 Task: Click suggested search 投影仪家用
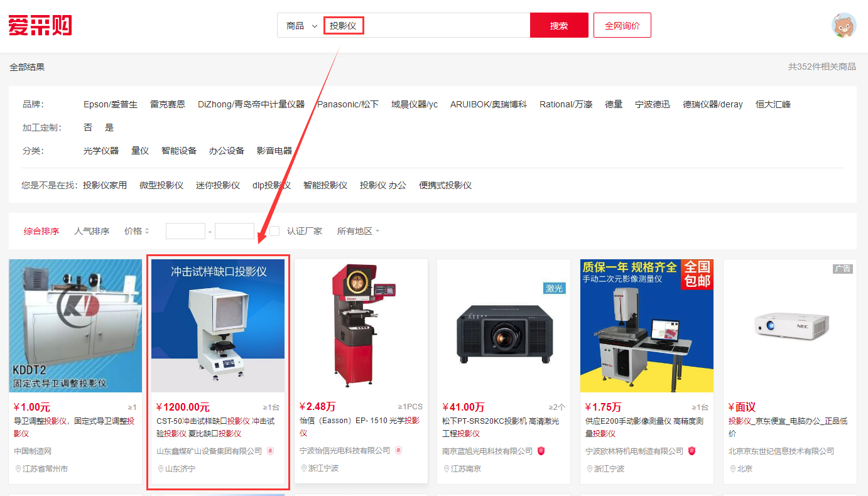(105, 185)
